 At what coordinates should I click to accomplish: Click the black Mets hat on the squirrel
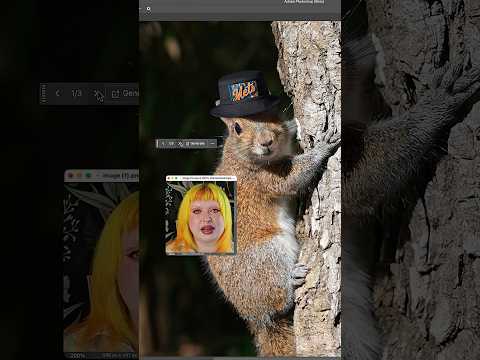tap(245, 94)
